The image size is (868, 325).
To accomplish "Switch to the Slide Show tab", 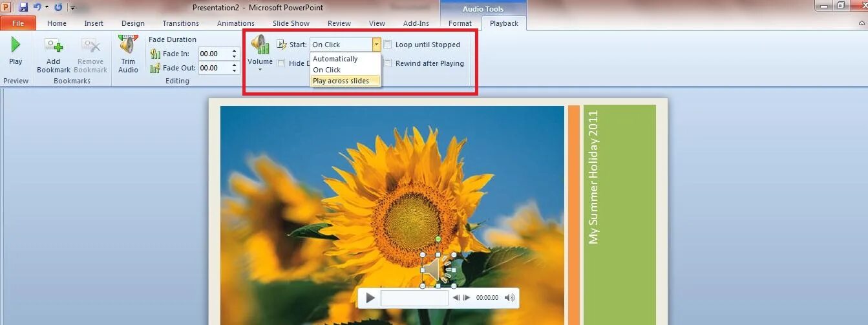I will 291,23.
